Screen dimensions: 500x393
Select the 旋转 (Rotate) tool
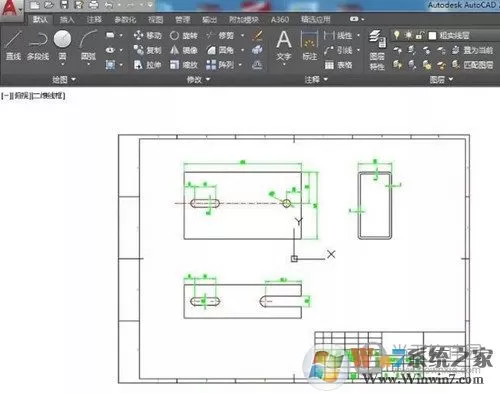coord(183,35)
